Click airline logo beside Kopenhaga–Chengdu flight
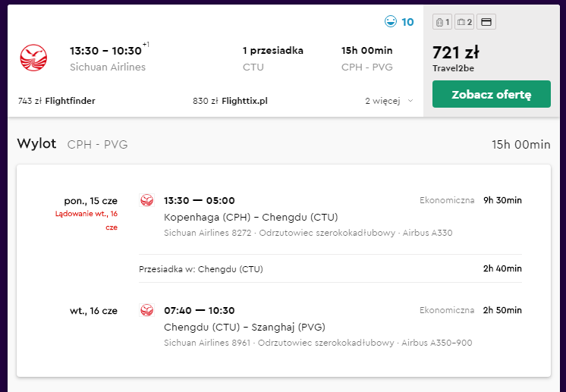This screenshot has height=392, width=566. click(147, 200)
